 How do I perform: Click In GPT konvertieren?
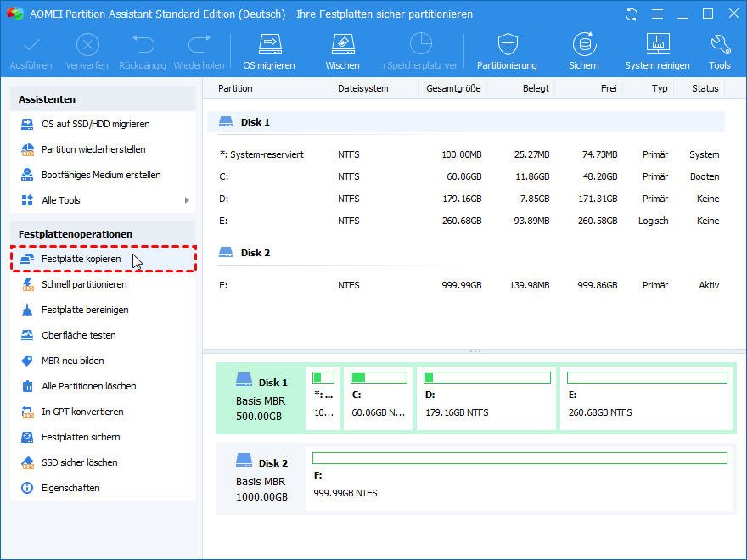(82, 412)
